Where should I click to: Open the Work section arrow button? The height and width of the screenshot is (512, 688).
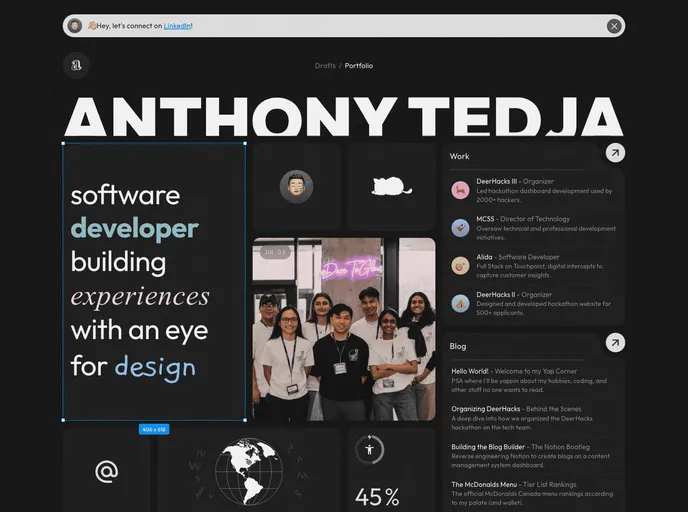[616, 153]
